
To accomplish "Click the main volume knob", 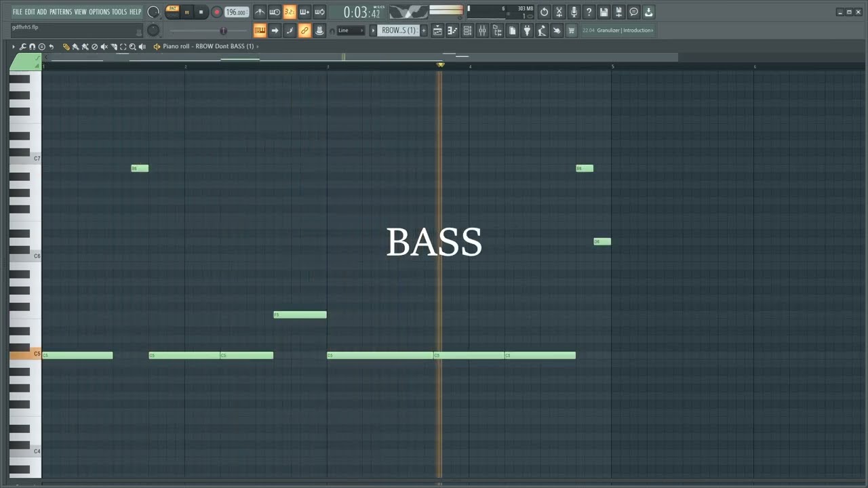I will (x=153, y=12).
